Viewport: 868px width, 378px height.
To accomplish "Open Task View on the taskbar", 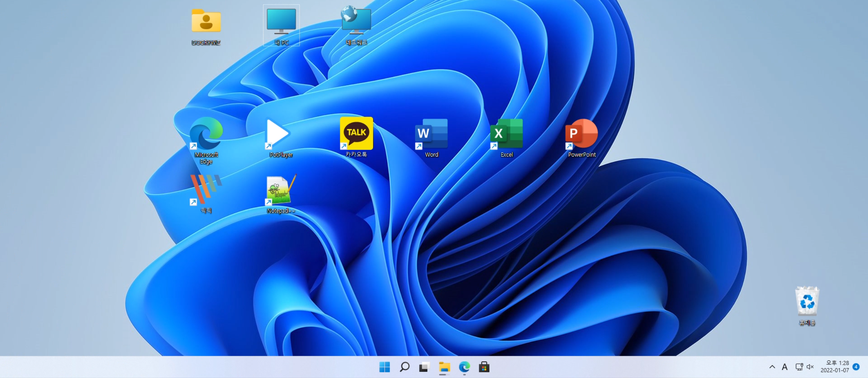I will (424, 367).
